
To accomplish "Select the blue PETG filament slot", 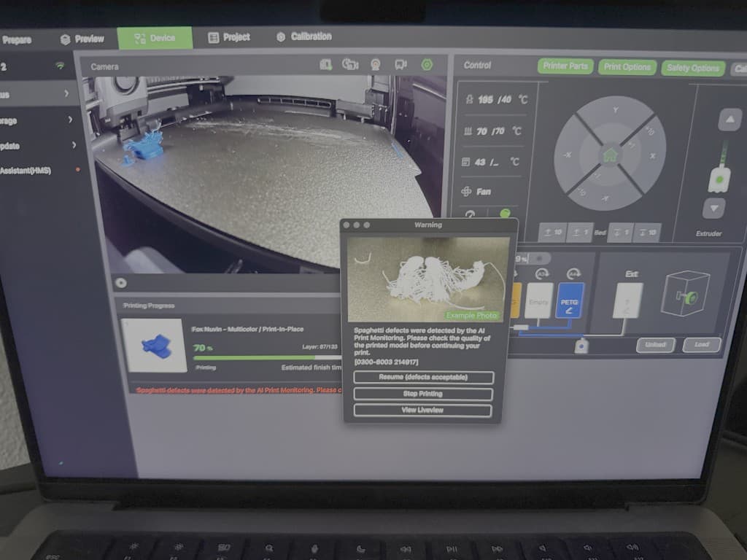I will 569,300.
